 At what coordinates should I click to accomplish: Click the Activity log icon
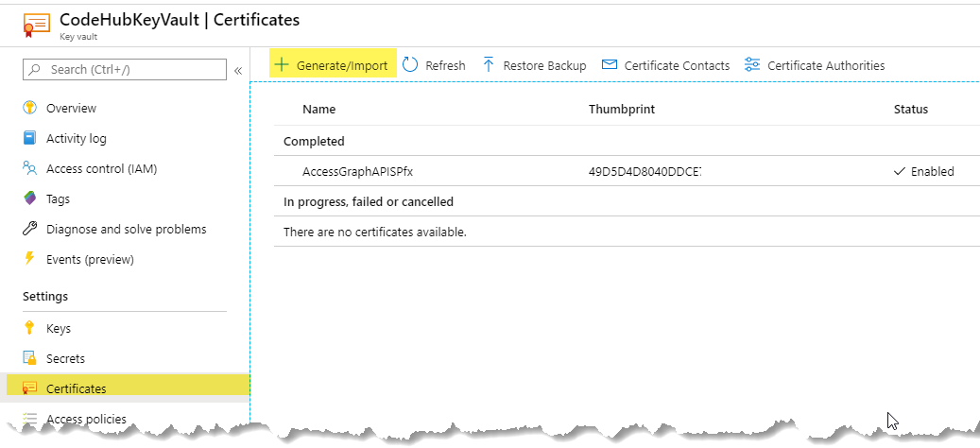click(x=29, y=137)
